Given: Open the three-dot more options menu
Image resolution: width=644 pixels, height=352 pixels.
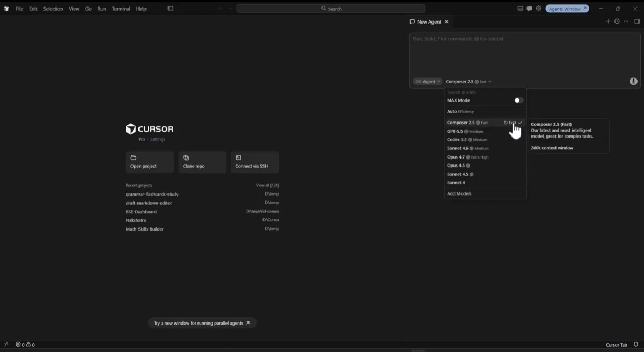Looking at the screenshot, I should click(x=626, y=21).
